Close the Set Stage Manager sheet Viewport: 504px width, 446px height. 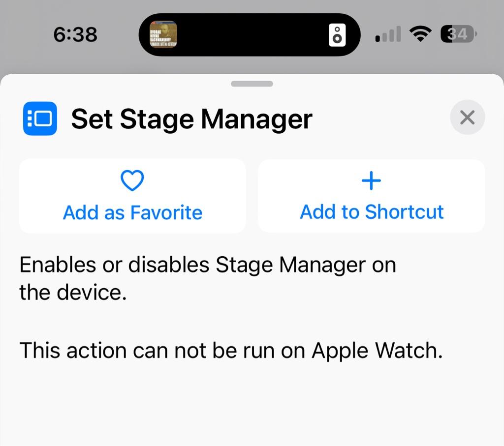coord(467,118)
